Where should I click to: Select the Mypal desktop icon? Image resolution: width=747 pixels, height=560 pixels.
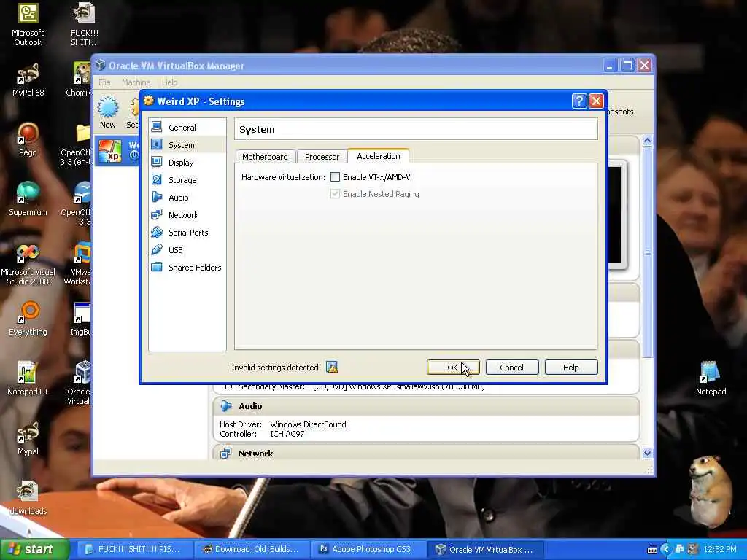click(28, 438)
